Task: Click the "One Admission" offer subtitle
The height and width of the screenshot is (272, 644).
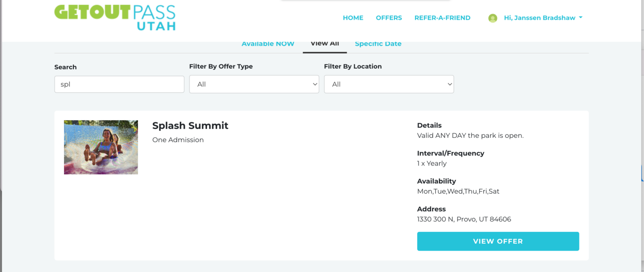Action: (x=178, y=140)
